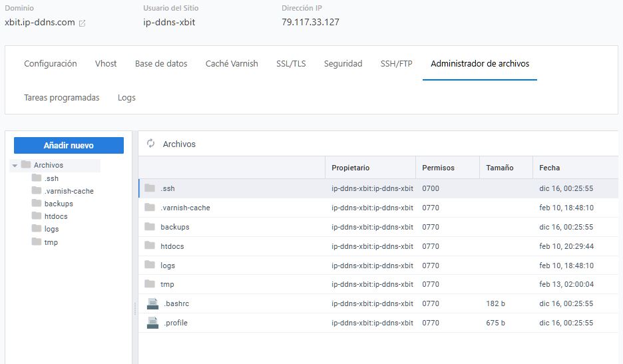Click the 0700 permission value for .ssh

(x=431, y=188)
